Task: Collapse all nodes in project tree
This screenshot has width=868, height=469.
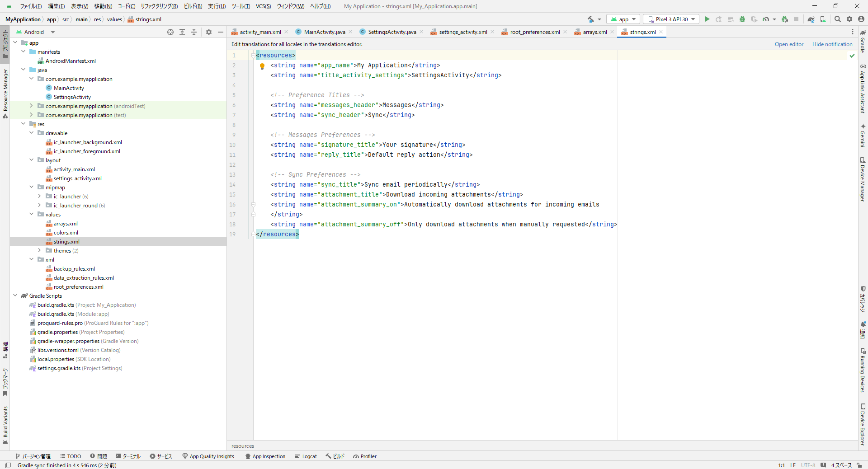Action: 194,32
